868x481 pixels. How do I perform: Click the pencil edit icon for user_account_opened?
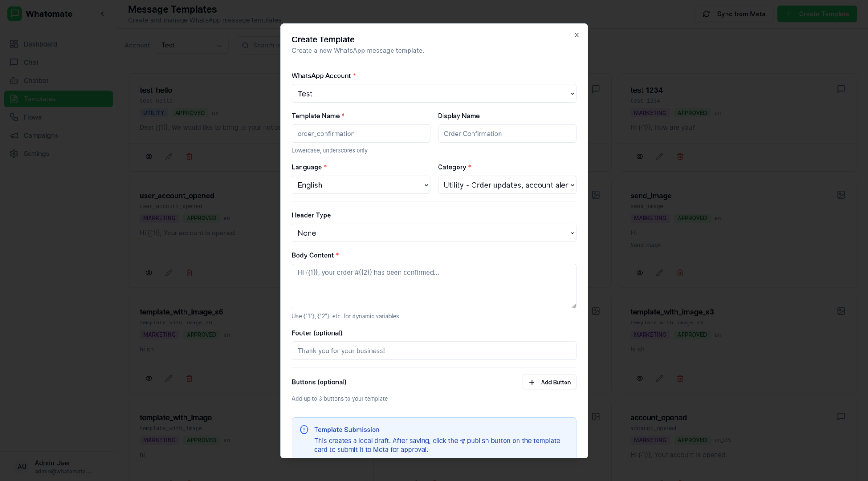(x=169, y=273)
